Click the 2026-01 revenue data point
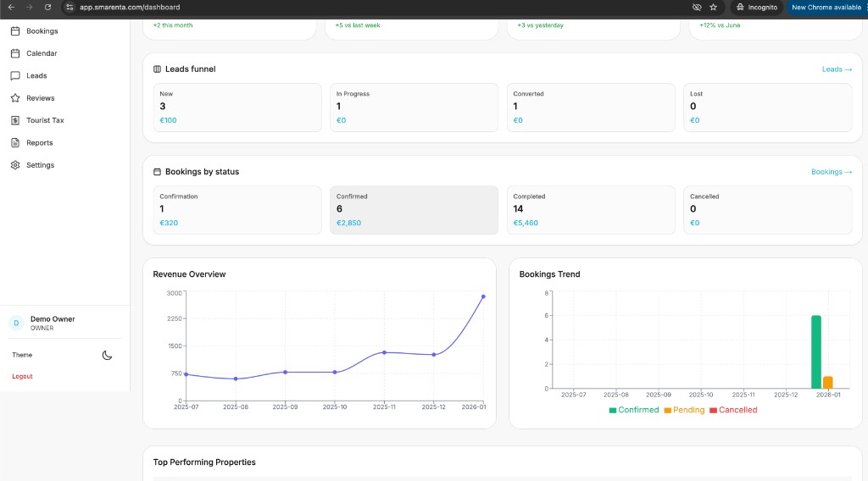The width and height of the screenshot is (868, 481). pos(483,297)
